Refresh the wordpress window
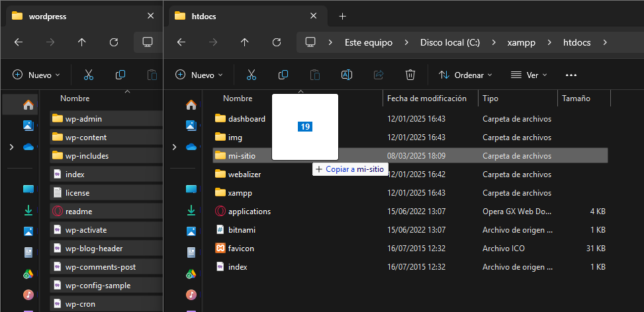 [115, 42]
